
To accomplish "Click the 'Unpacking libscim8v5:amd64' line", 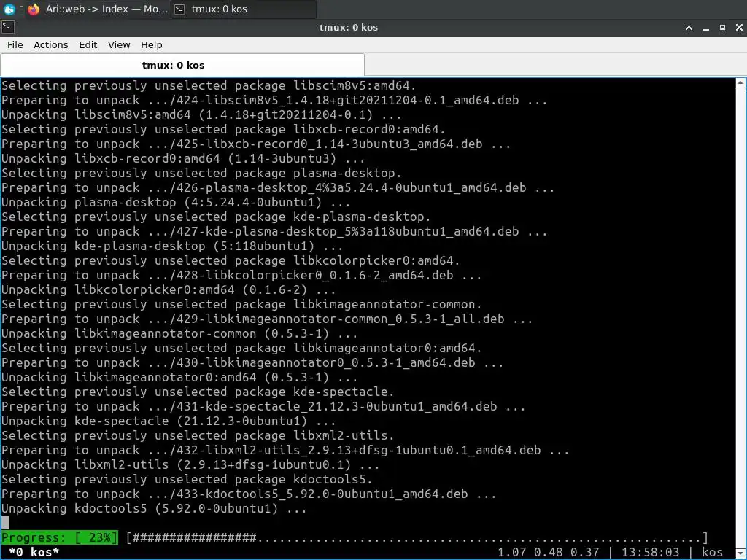I will point(201,114).
